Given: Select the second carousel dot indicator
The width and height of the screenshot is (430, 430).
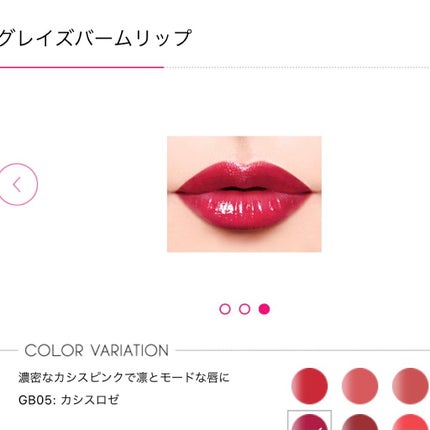Looking at the screenshot, I should point(245,309).
